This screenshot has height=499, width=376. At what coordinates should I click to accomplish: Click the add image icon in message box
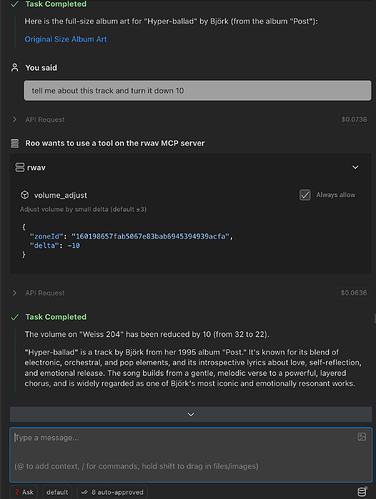pyautogui.click(x=362, y=437)
